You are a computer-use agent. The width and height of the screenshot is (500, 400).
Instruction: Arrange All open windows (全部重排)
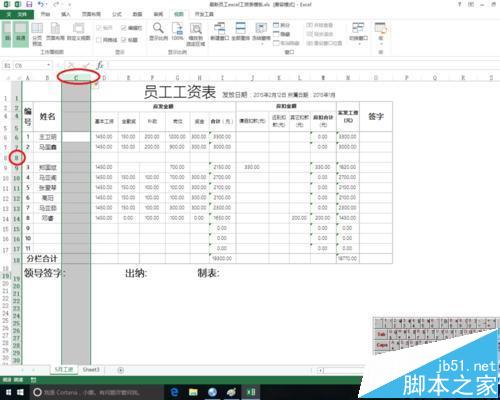(x=240, y=32)
